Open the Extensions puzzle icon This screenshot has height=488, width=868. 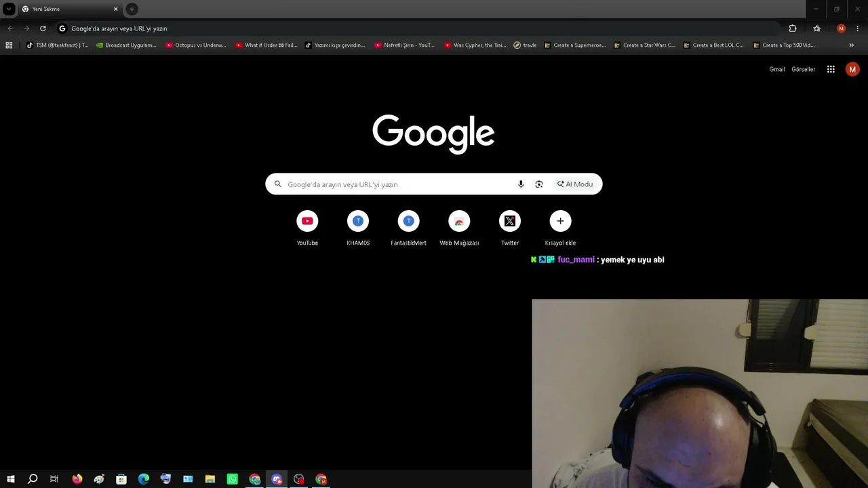tap(793, 28)
